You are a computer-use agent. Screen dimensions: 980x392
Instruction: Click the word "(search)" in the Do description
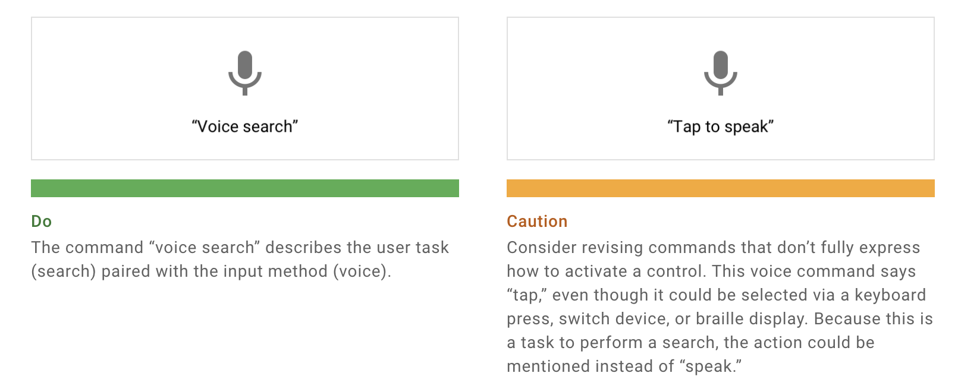[x=64, y=271]
